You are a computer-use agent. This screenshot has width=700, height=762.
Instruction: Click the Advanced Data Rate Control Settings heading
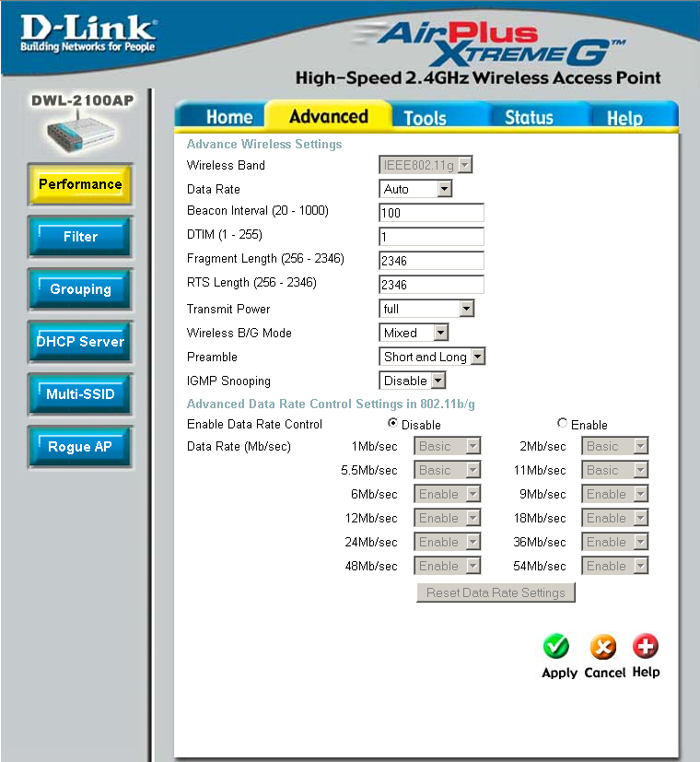(331, 404)
